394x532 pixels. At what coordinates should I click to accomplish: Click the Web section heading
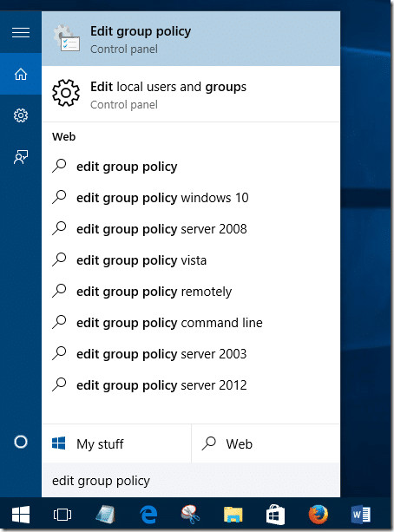64,137
